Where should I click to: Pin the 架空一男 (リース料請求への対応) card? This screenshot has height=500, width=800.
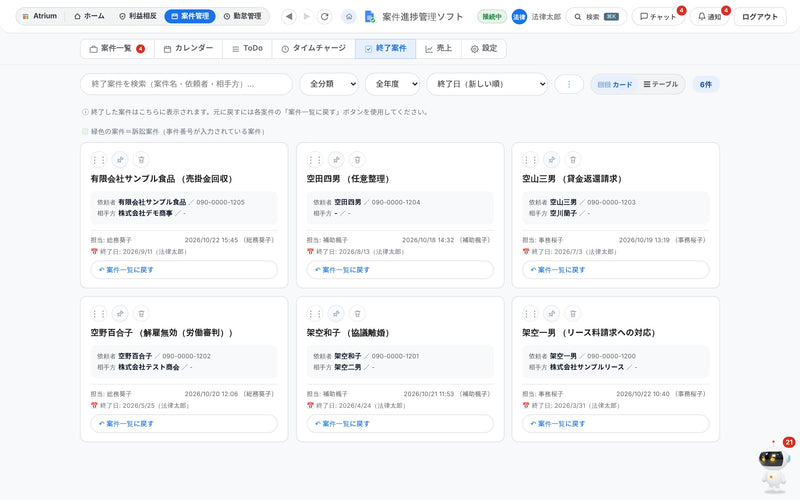tap(552, 314)
